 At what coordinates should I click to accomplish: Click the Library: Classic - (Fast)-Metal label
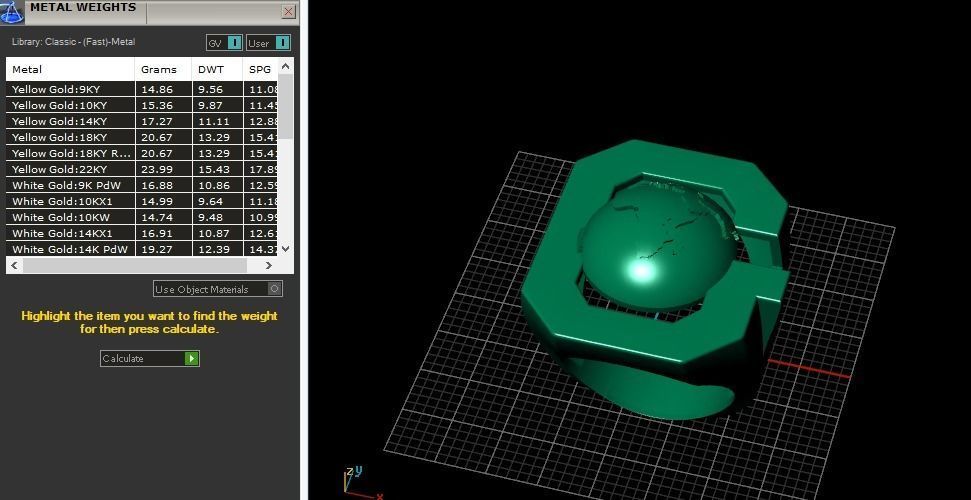click(73, 42)
